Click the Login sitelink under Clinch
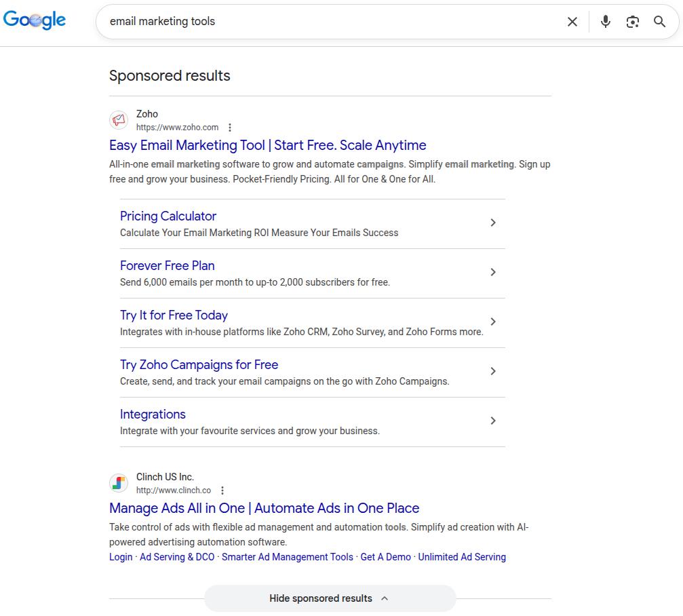The image size is (683, 616). coord(120,557)
